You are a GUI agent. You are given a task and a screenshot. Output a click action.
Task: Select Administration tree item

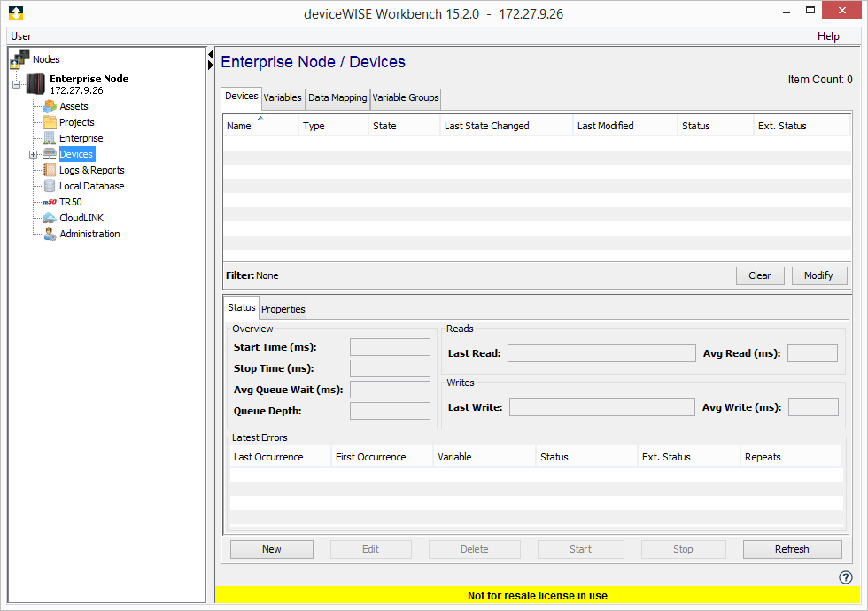89,234
